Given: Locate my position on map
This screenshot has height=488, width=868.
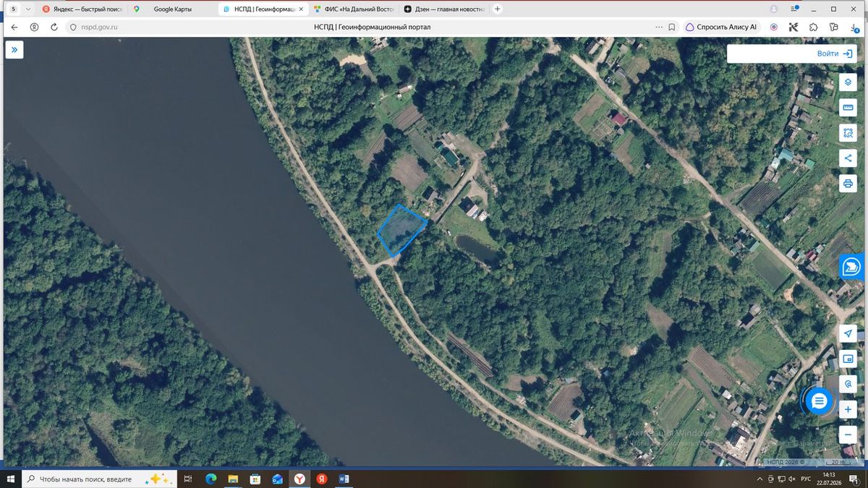Looking at the screenshot, I should [x=848, y=333].
